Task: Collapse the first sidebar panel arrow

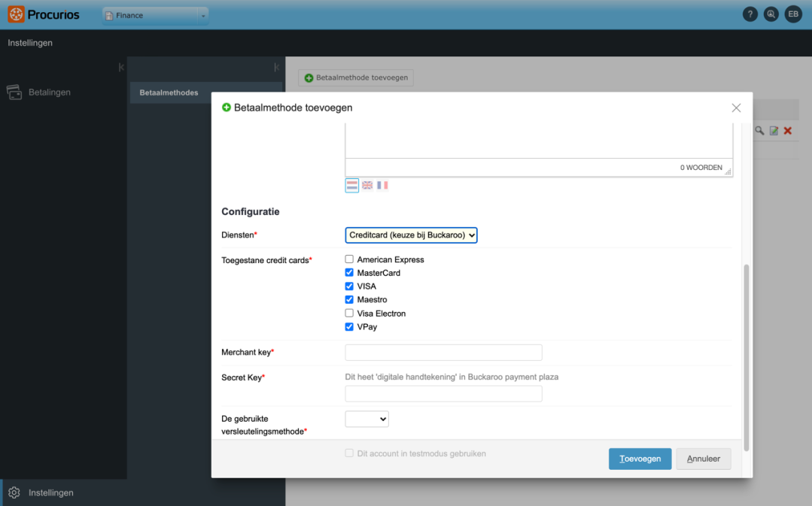Action: [x=121, y=67]
